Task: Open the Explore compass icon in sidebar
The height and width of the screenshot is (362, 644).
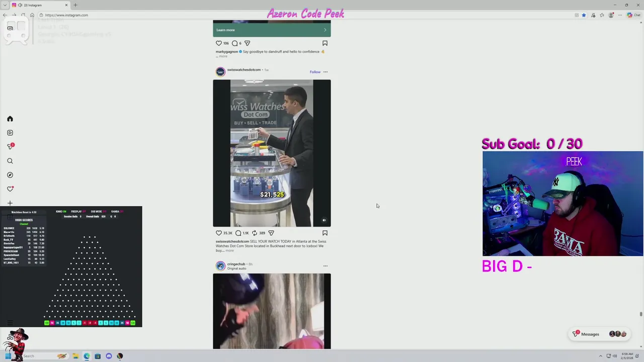Action: (x=10, y=175)
